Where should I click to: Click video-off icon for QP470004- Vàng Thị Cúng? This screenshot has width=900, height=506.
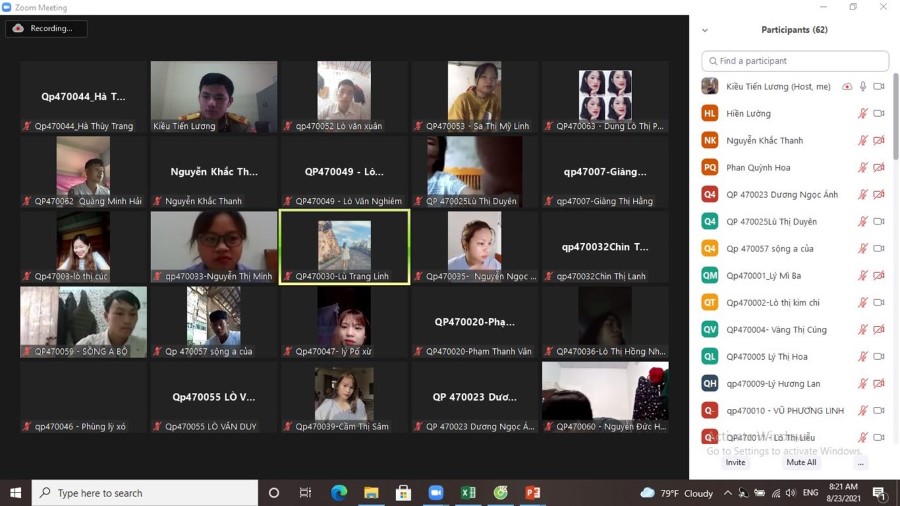(879, 329)
